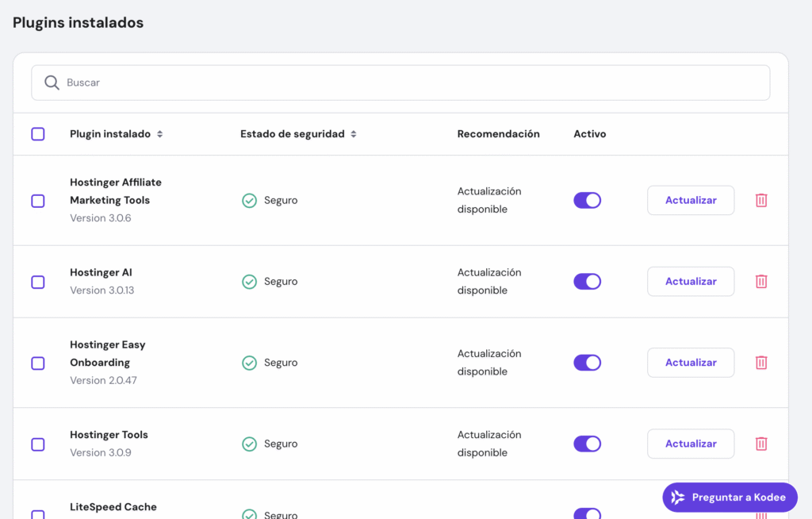Image resolution: width=812 pixels, height=519 pixels.
Task: Click Actualizar button for Hostinger AI
Action: click(690, 281)
